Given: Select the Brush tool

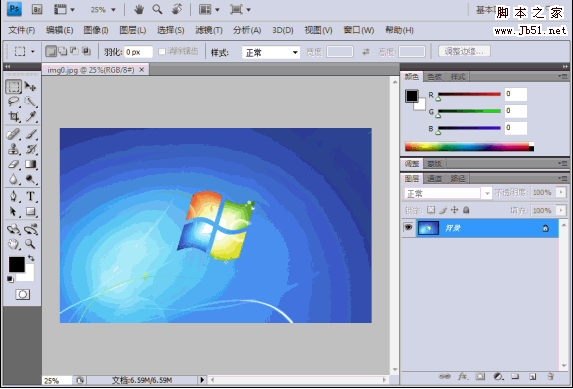Looking at the screenshot, I should pos(30,135).
